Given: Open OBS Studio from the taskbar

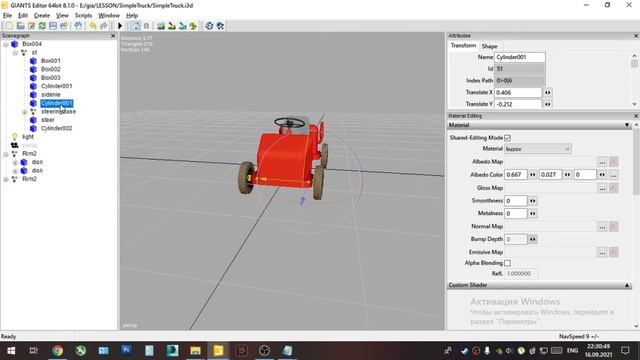Looking at the screenshot, I should click(264, 351).
